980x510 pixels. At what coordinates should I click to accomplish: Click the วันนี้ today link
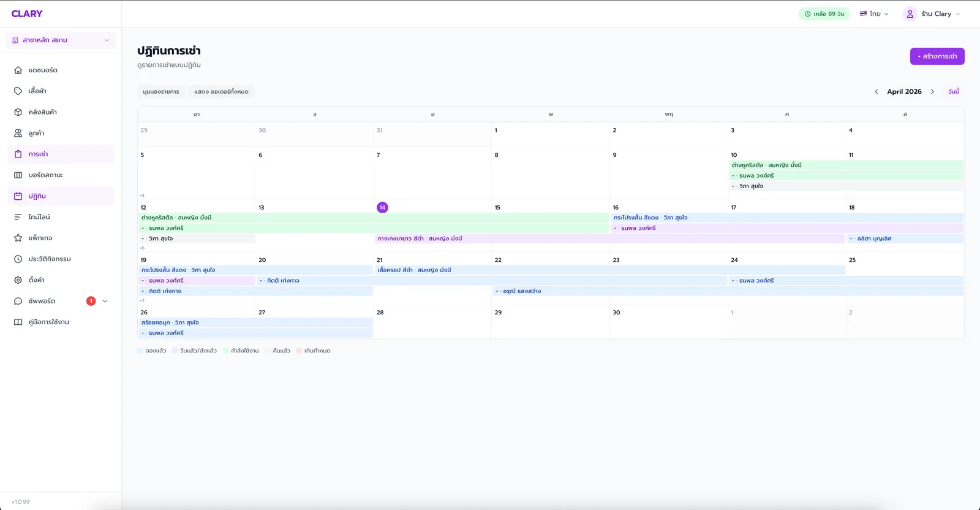point(954,91)
